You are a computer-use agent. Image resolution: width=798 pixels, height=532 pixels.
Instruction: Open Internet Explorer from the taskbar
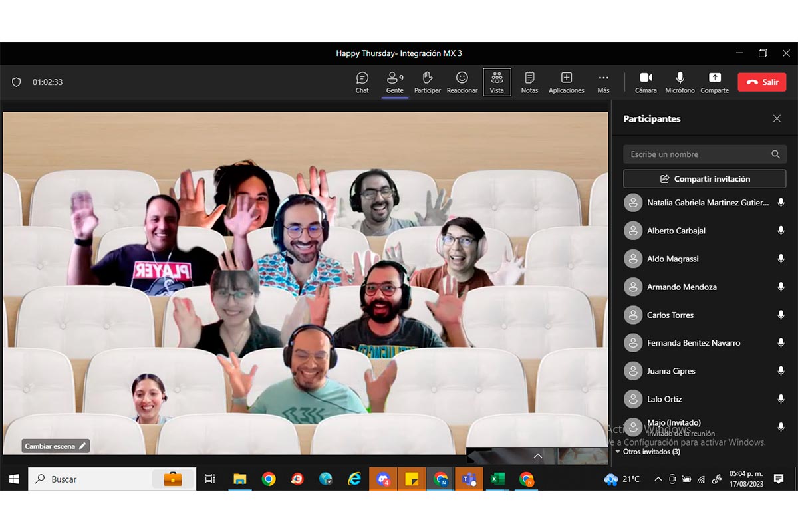[x=354, y=479]
